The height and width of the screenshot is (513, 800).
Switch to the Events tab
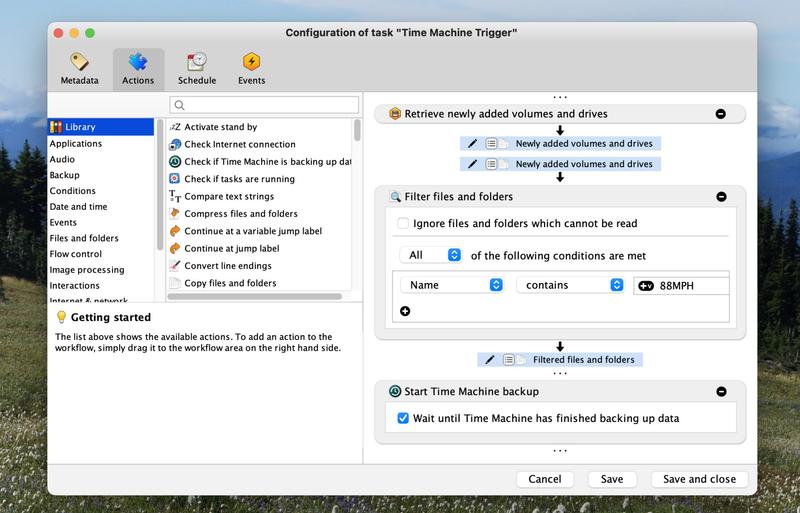pyautogui.click(x=251, y=68)
